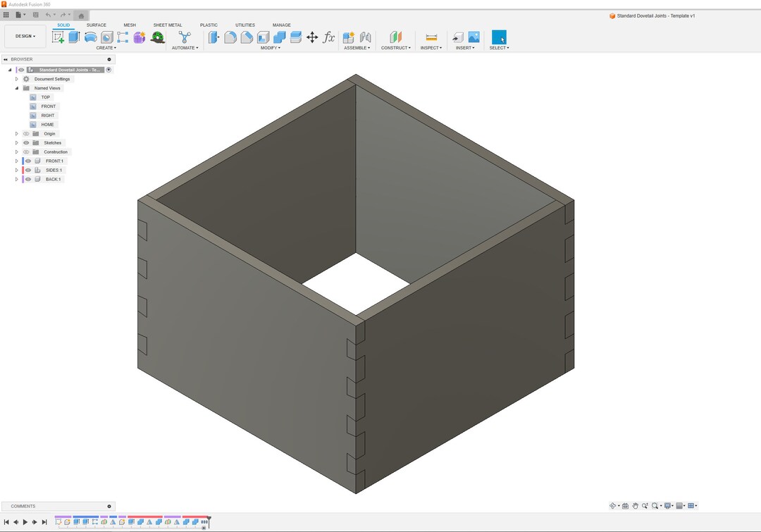The height and width of the screenshot is (532, 761).
Task: Open the Change Parameters fx tool
Action: tap(329, 37)
